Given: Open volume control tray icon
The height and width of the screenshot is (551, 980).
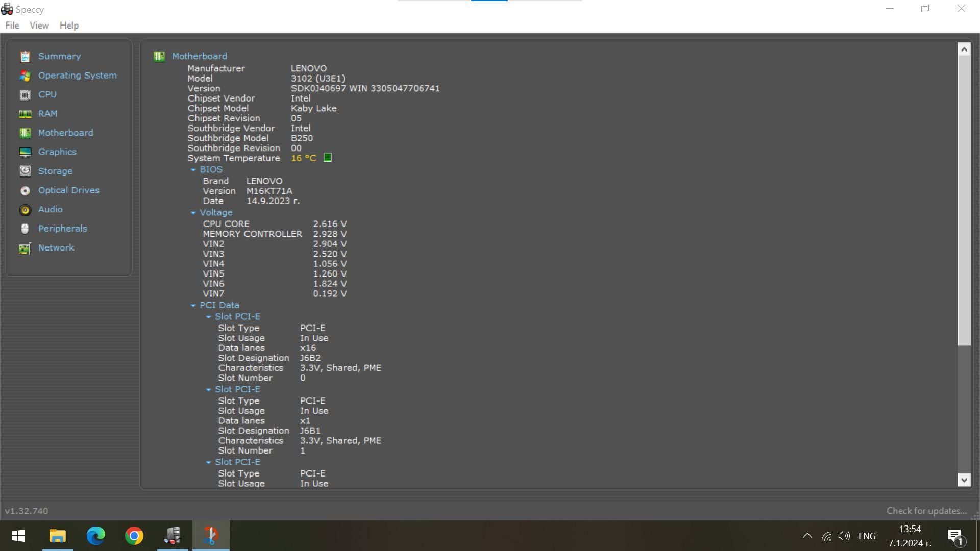Looking at the screenshot, I should coord(844,536).
